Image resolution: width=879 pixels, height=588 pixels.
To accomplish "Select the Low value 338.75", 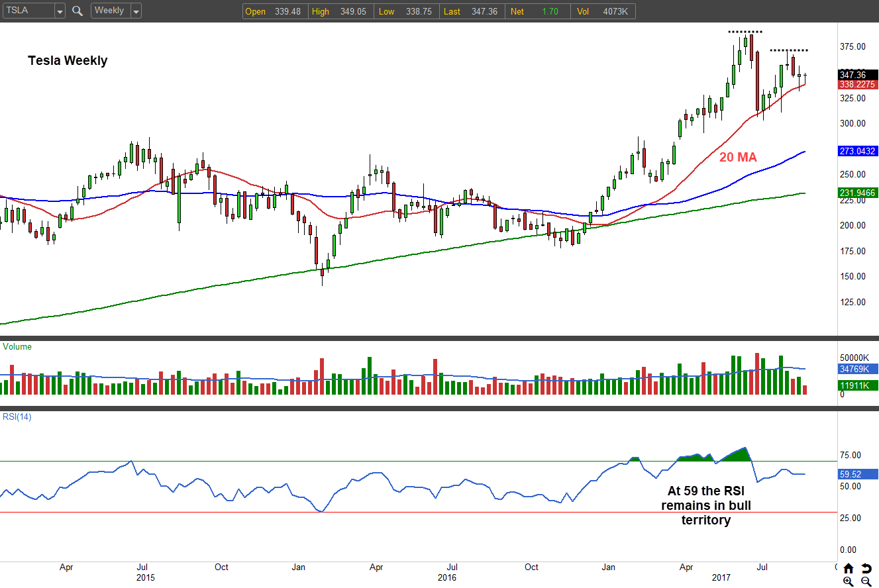I will coord(419,11).
